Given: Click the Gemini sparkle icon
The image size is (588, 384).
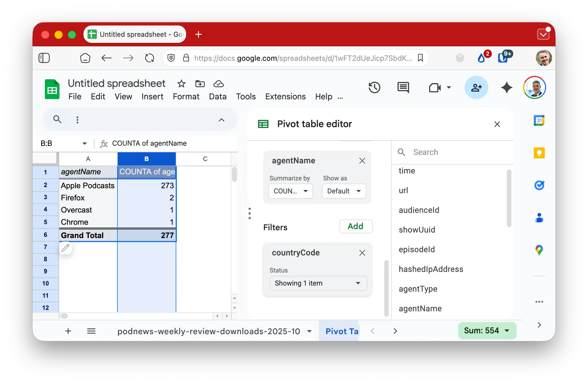Looking at the screenshot, I should pos(507,87).
